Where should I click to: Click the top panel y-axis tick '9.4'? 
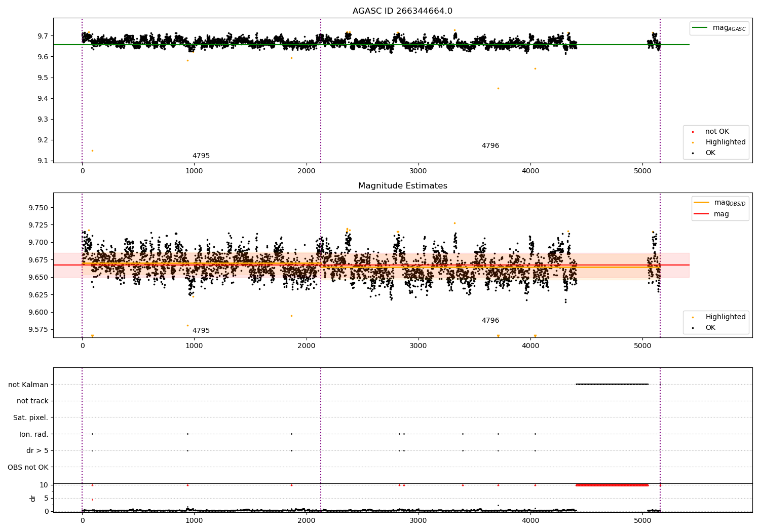pyautogui.click(x=43, y=98)
